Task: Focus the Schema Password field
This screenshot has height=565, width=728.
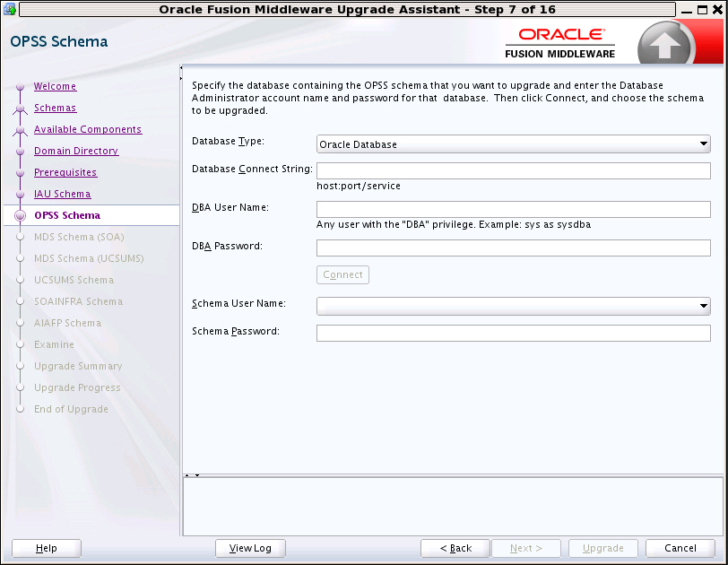Action: tap(514, 333)
